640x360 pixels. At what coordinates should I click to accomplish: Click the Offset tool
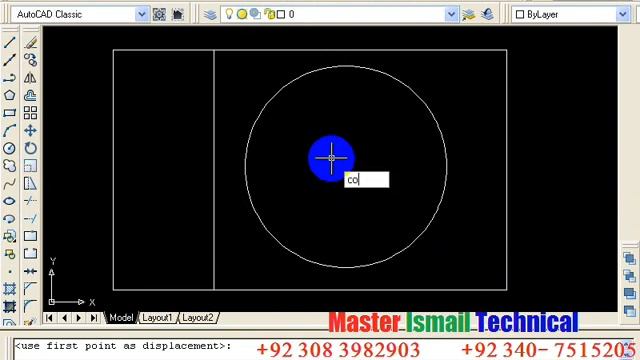point(31,96)
